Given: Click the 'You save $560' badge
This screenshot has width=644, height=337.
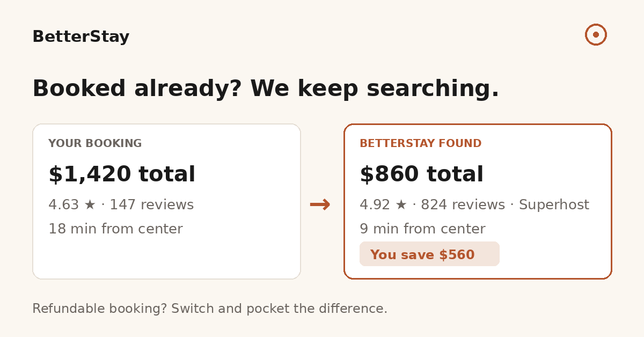Looking at the screenshot, I should 429,254.
